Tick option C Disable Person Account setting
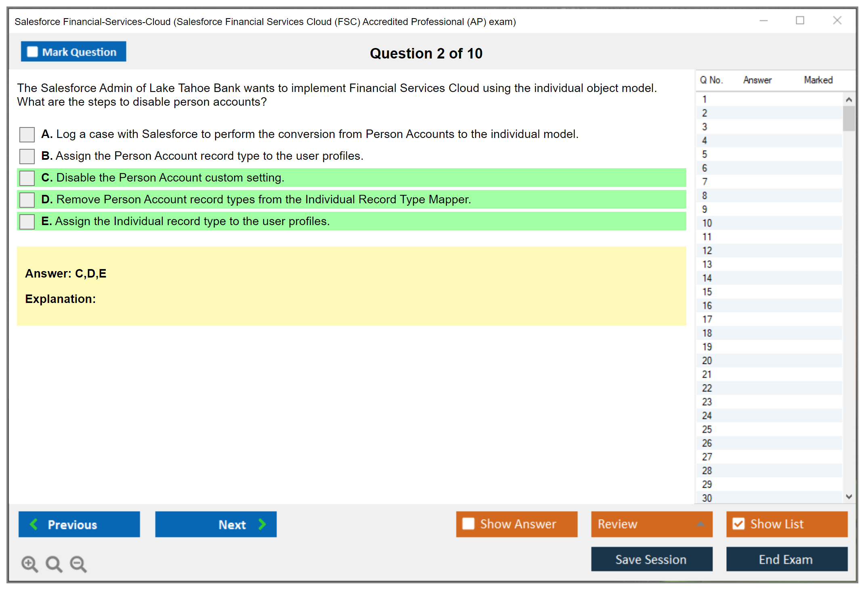Image resolution: width=868 pixels, height=593 pixels. [27, 178]
